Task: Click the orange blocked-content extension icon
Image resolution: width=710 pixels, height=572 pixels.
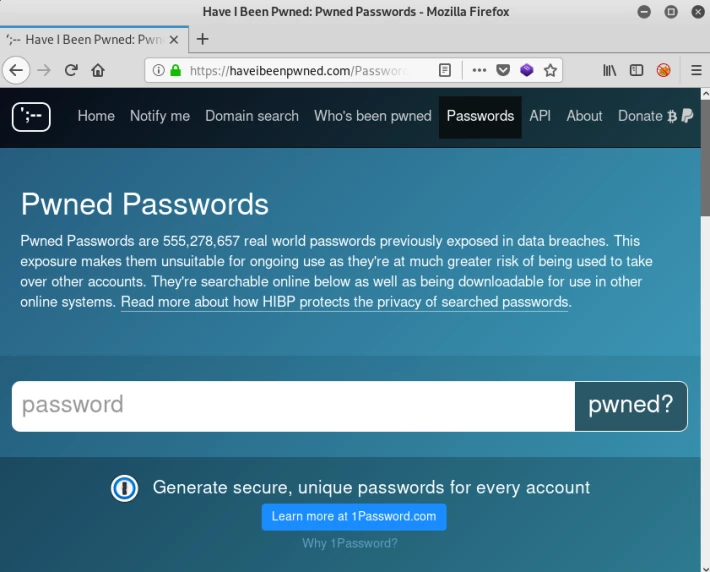Action: coord(663,70)
